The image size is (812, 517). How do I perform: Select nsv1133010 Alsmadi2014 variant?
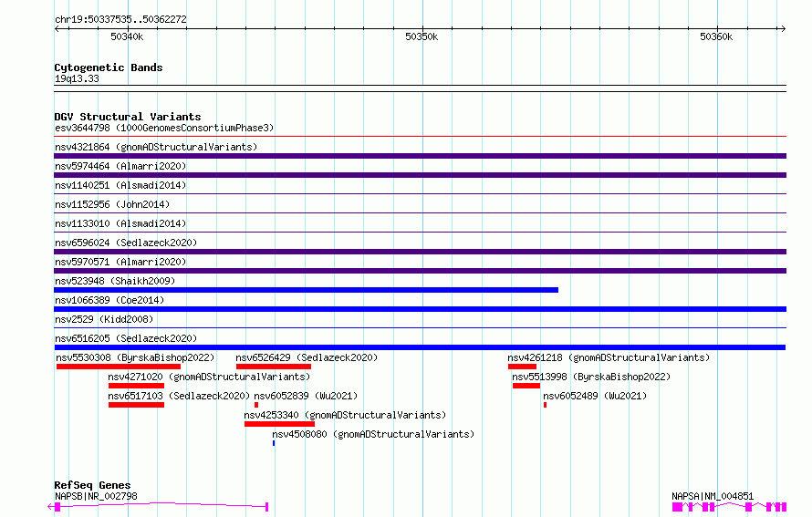coord(120,223)
